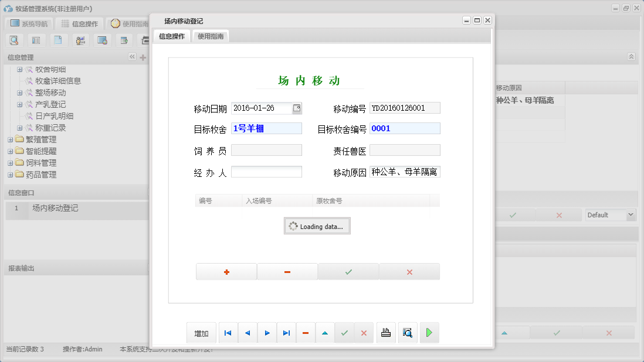
Task: Open the 移动日期 date picker
Action: (x=296, y=108)
